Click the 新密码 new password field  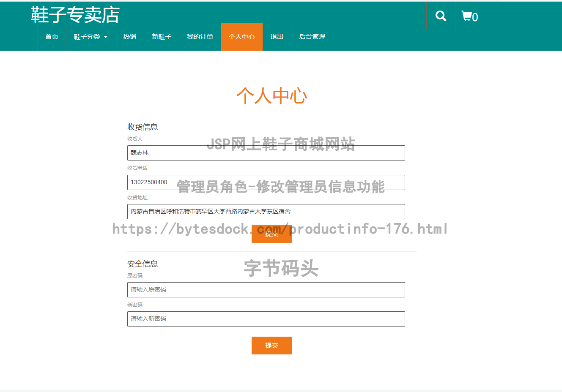pyautogui.click(x=266, y=318)
